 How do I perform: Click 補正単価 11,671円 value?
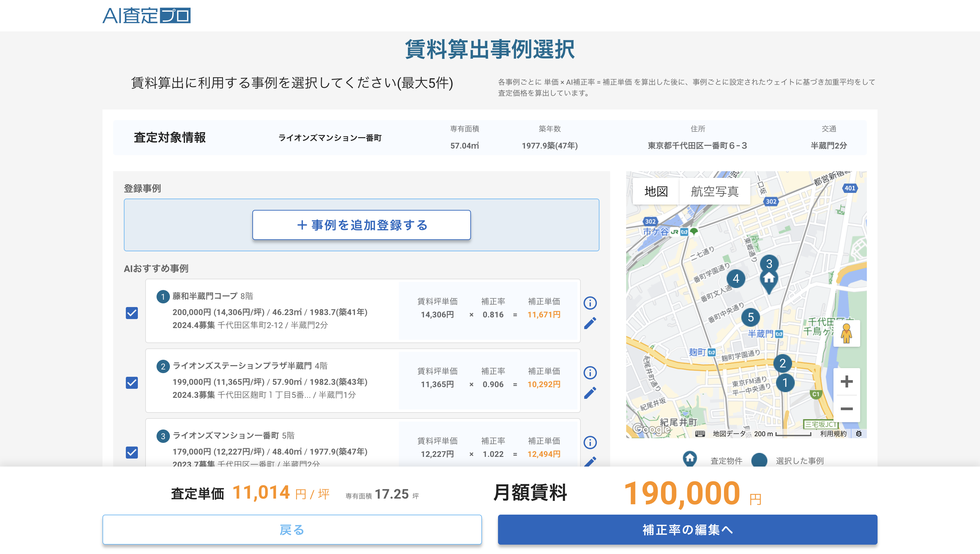click(544, 315)
